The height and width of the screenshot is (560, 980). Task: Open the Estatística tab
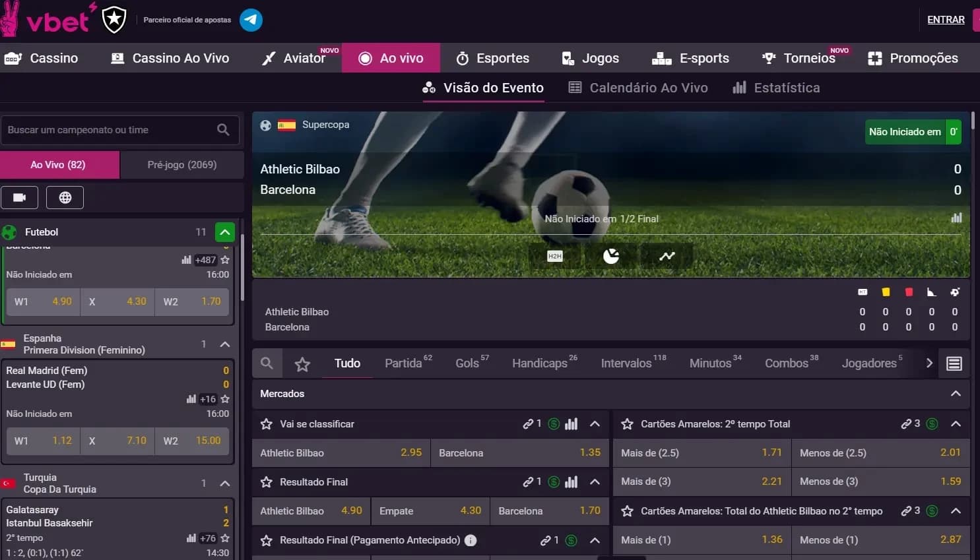pyautogui.click(x=776, y=88)
